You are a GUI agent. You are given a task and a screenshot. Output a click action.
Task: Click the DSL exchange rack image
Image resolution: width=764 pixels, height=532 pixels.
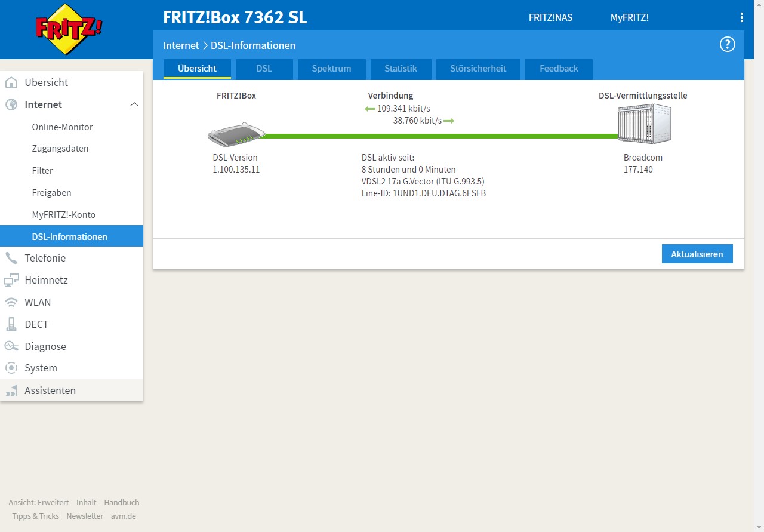point(644,124)
